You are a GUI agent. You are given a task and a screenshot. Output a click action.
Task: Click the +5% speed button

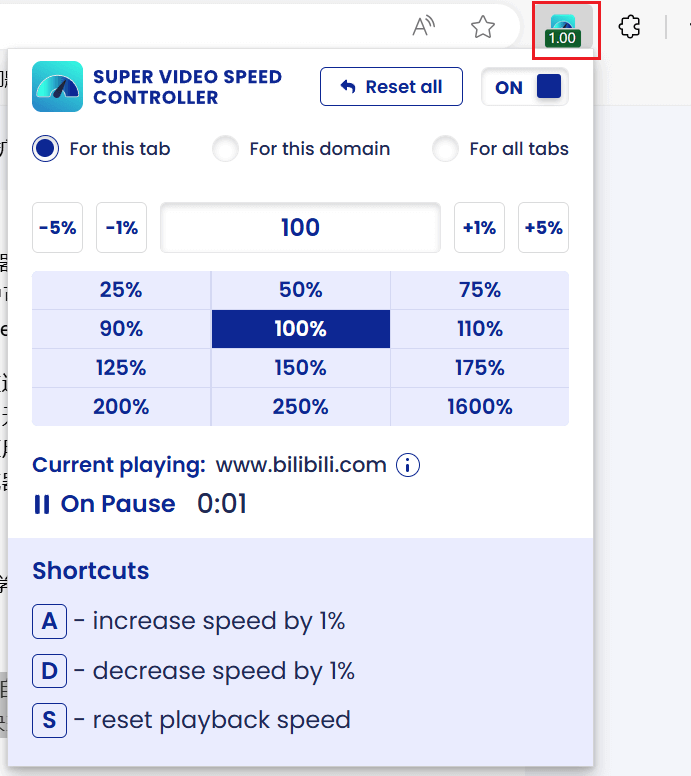543,228
